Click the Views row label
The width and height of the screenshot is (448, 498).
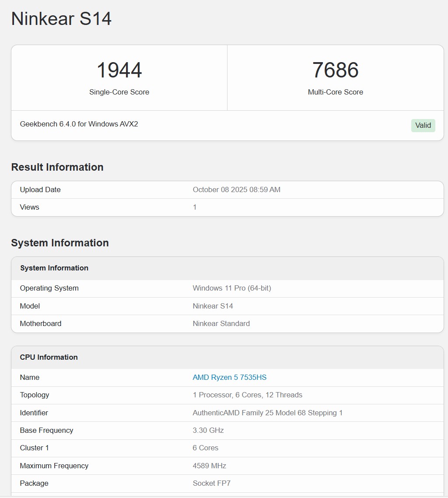click(29, 207)
